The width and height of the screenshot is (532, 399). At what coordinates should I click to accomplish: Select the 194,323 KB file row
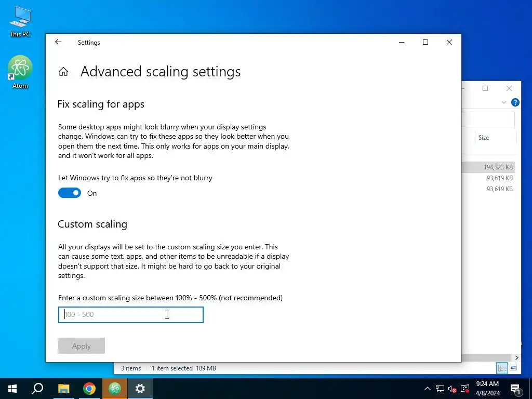(x=488, y=167)
